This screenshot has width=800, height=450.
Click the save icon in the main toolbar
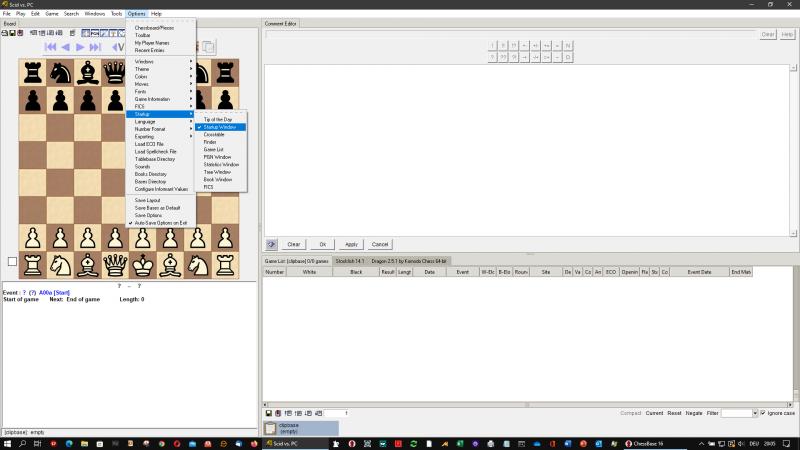pyautogui.click(x=11, y=33)
